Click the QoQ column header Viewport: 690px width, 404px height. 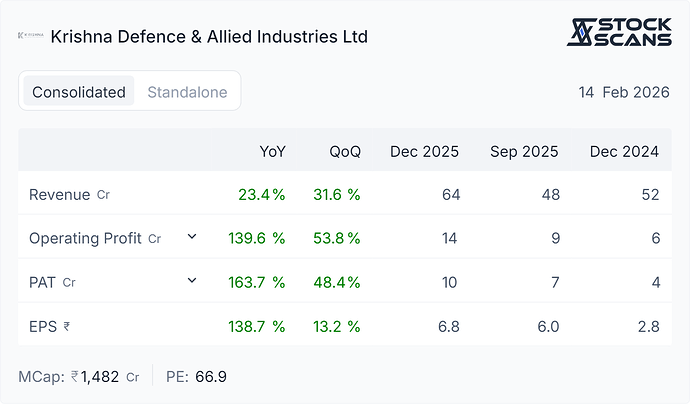[345, 151]
